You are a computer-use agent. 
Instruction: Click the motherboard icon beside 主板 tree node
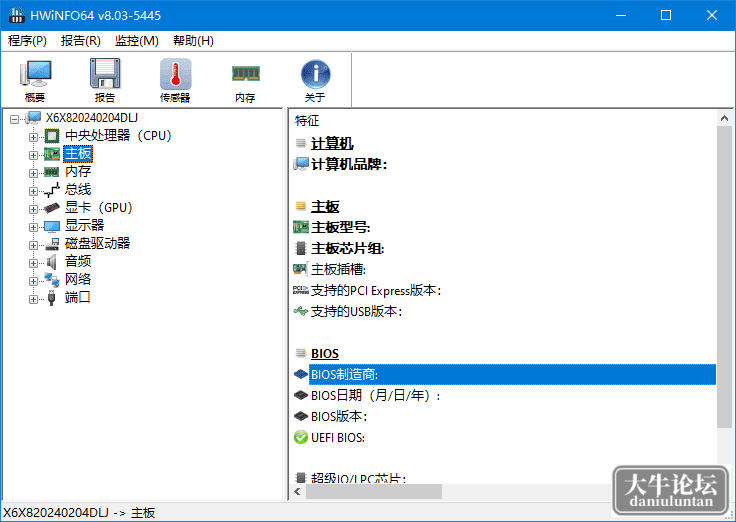[52, 154]
